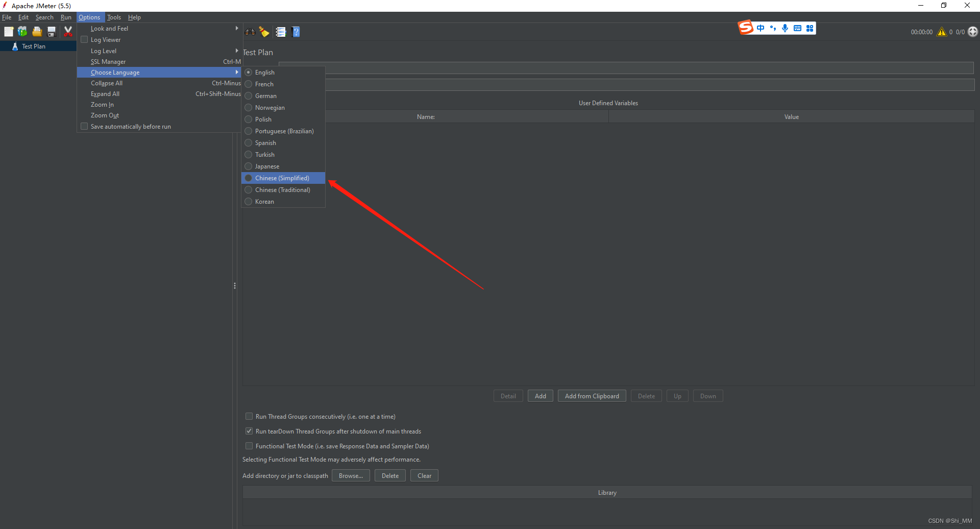
Task: Click the SSL Manager menu entry
Action: [x=108, y=62]
